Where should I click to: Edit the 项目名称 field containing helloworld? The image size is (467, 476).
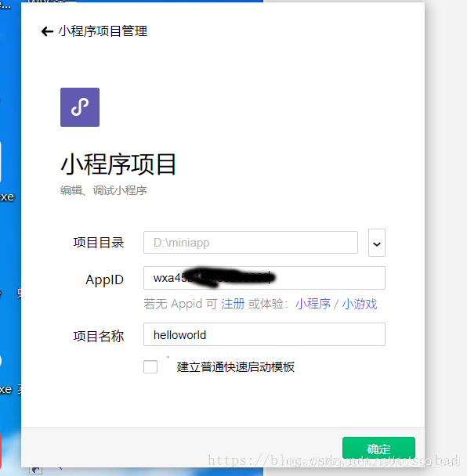[x=264, y=334]
